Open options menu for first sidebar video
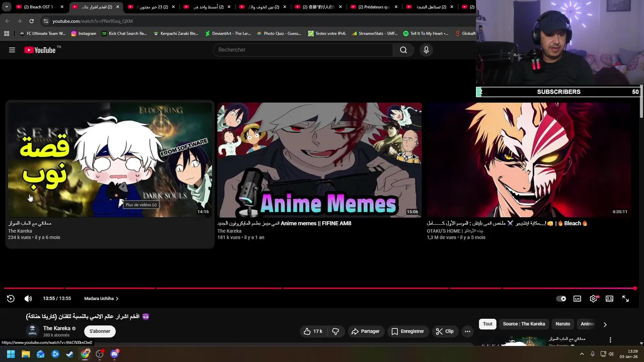This screenshot has height=362, width=644. coord(610,340)
